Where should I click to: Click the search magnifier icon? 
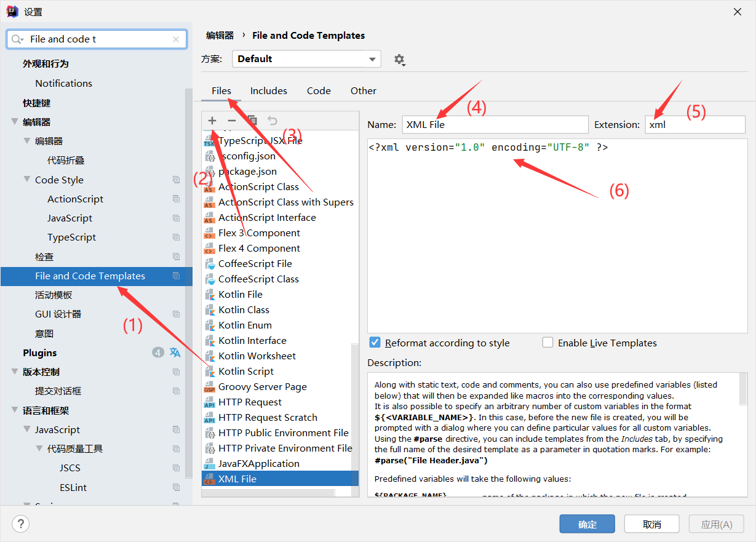17,39
